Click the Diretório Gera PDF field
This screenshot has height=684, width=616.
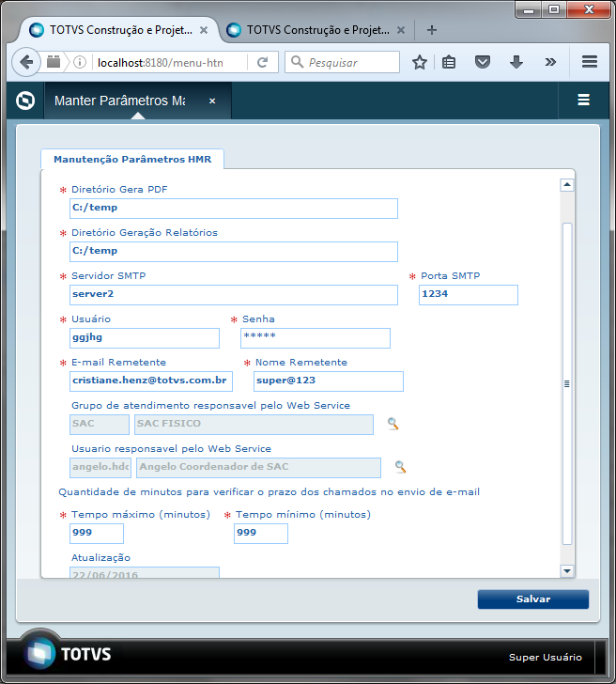coord(234,209)
